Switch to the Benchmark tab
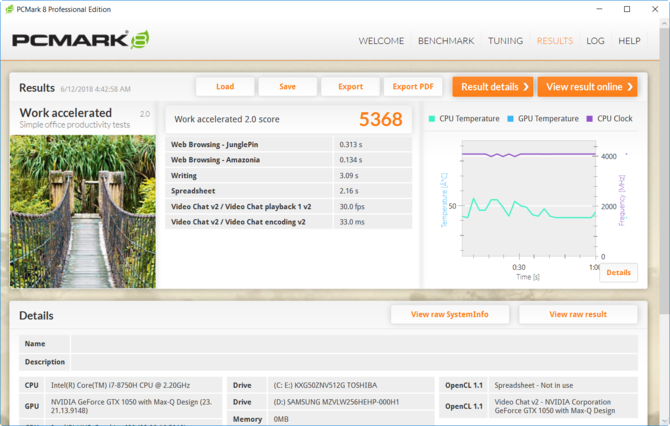This screenshot has height=426, width=670. pyautogui.click(x=445, y=41)
